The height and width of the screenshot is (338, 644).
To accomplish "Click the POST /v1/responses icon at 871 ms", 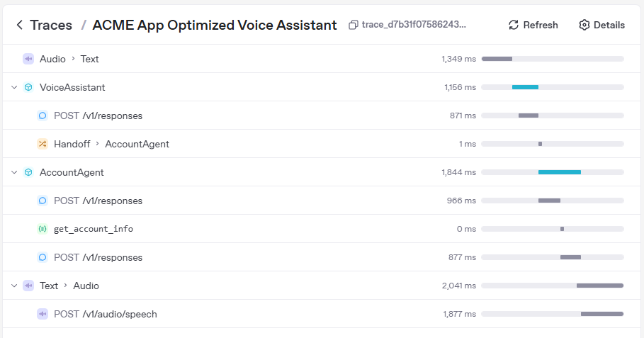I will click(x=43, y=116).
